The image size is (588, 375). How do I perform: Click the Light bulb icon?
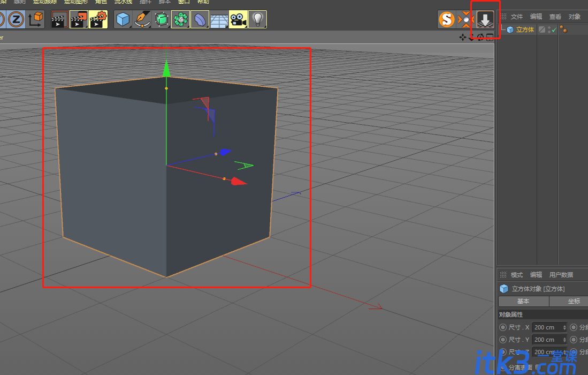258,19
